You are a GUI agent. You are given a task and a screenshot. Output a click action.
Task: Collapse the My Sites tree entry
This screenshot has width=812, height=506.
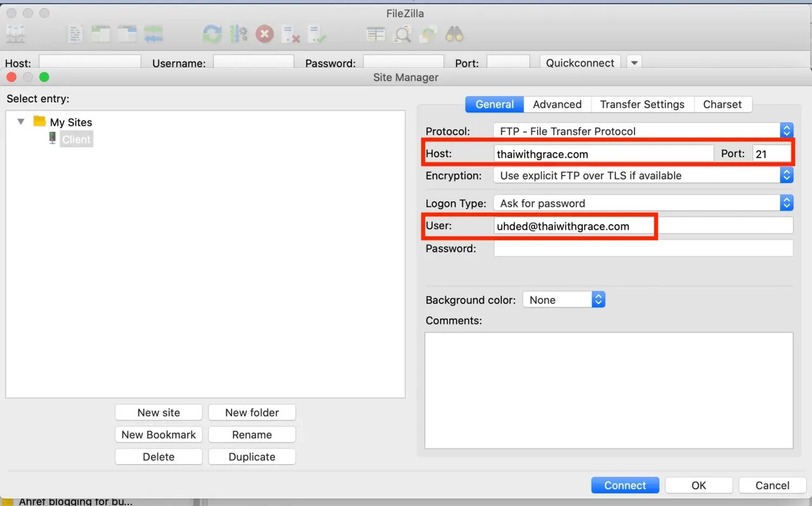click(21, 122)
